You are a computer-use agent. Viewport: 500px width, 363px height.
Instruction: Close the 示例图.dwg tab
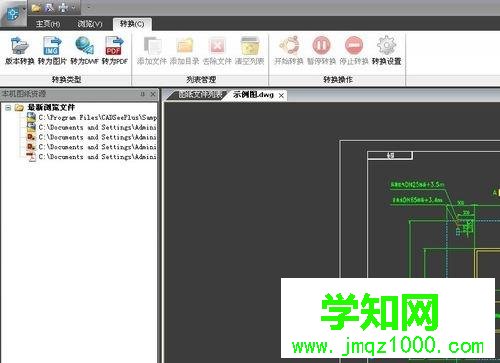(281, 96)
